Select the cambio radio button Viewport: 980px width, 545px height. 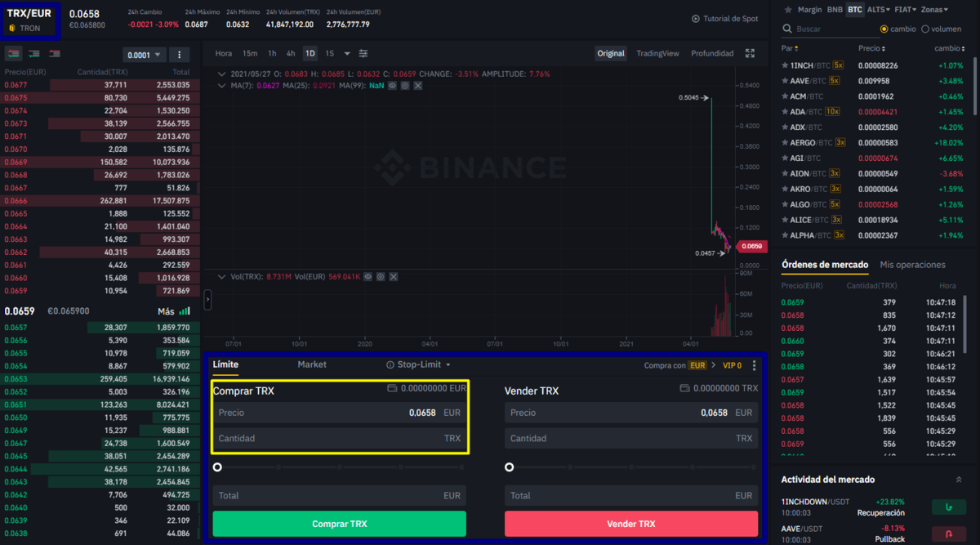[884, 29]
